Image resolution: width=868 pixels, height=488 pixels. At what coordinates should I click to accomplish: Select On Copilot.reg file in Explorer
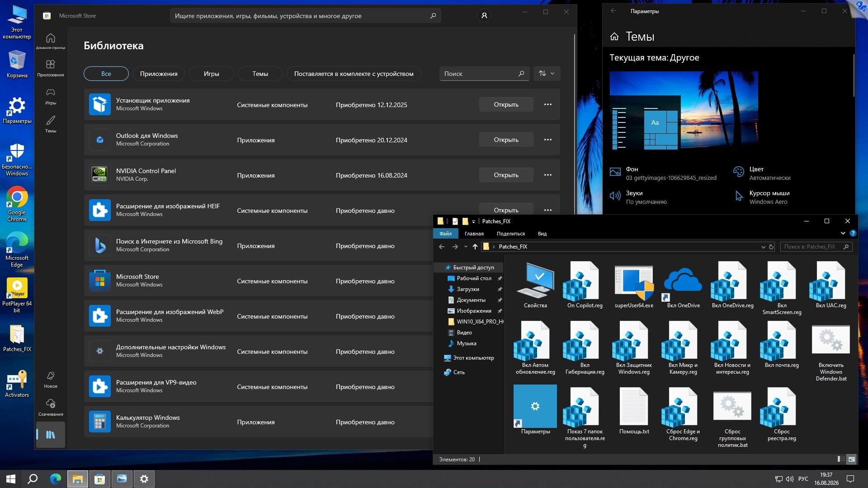point(585,285)
